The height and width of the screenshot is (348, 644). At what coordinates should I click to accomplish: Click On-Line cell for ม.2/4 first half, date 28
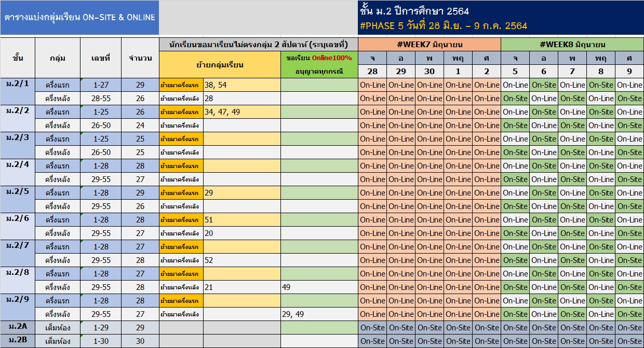click(372, 165)
